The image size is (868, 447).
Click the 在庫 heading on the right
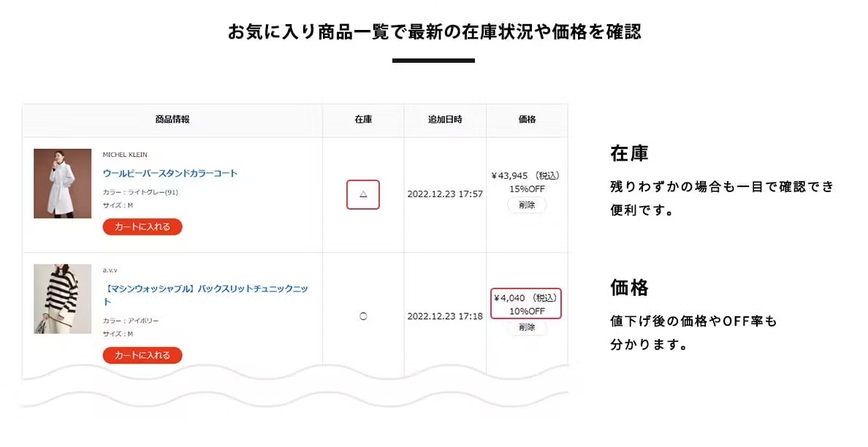click(x=629, y=153)
